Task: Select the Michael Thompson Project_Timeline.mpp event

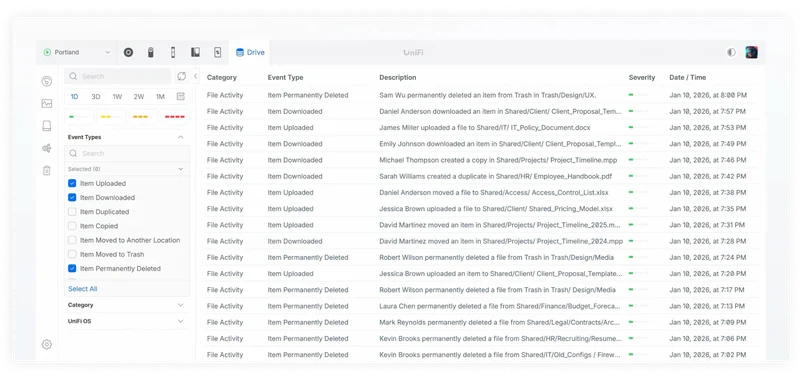Action: (x=498, y=160)
